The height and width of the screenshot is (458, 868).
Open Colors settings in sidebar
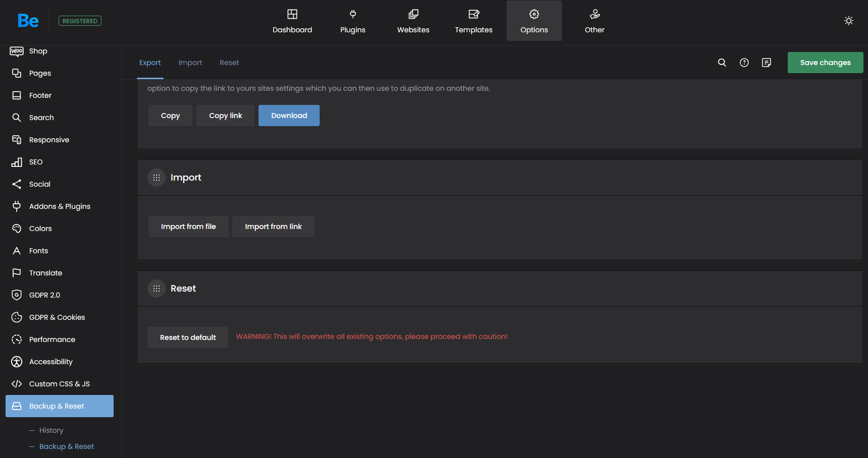[60, 228]
